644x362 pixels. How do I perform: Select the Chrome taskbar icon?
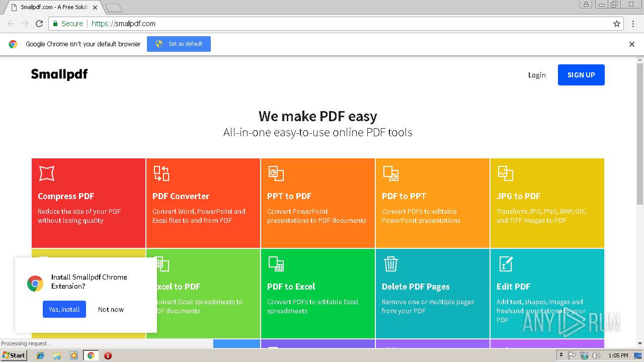pos(91,355)
